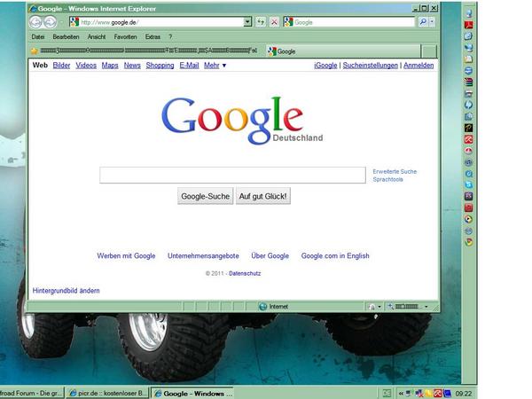Open the HP icon in side toolbar
The height and width of the screenshot is (399, 532).
pos(468,105)
